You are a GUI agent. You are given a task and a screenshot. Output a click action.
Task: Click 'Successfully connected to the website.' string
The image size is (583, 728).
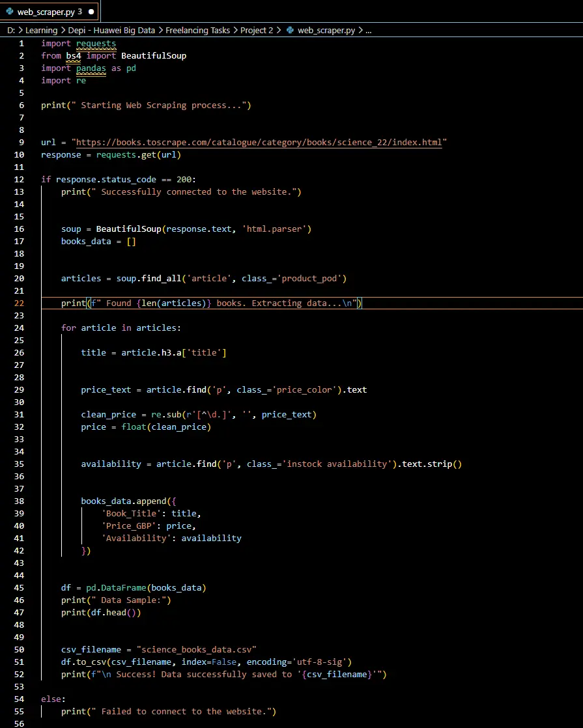tap(199, 191)
